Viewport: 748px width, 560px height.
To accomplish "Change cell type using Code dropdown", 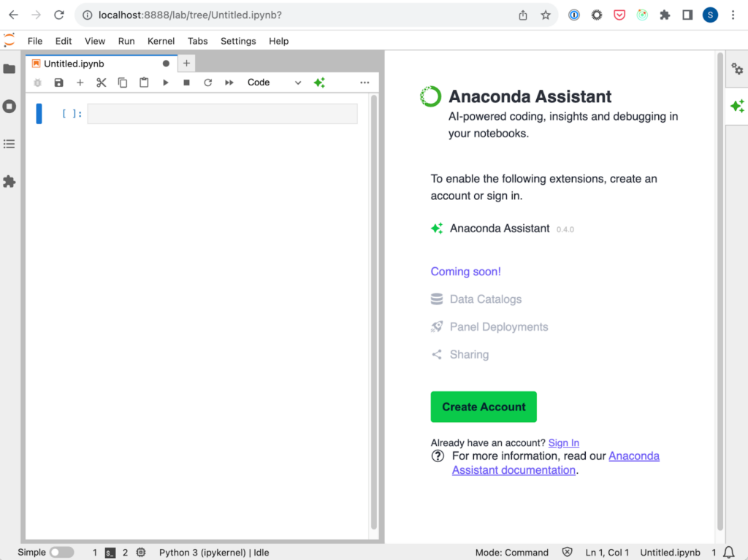I will [275, 83].
